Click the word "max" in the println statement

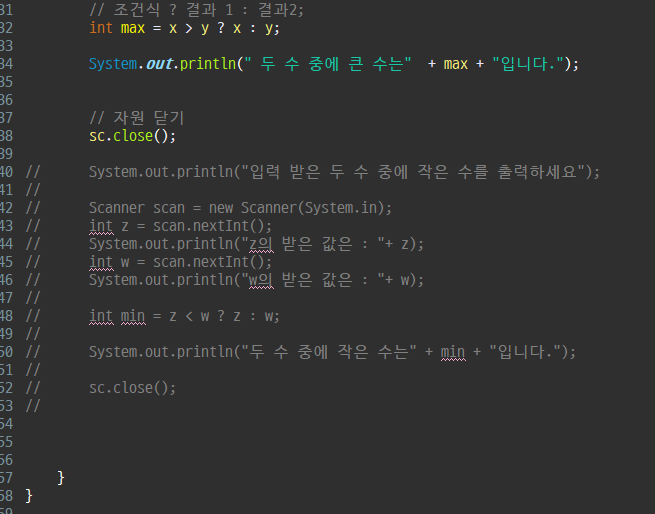455,64
